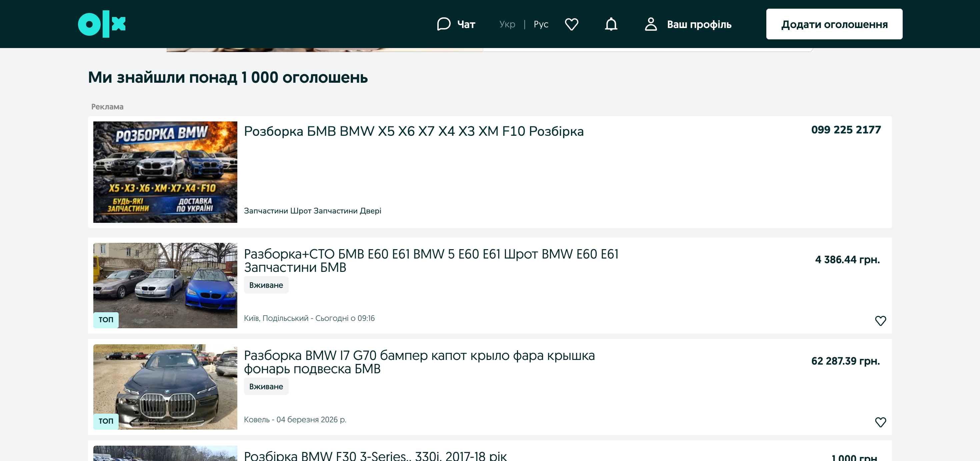Click the heading Ми знайшли понад 1 000 оголошень

228,77
